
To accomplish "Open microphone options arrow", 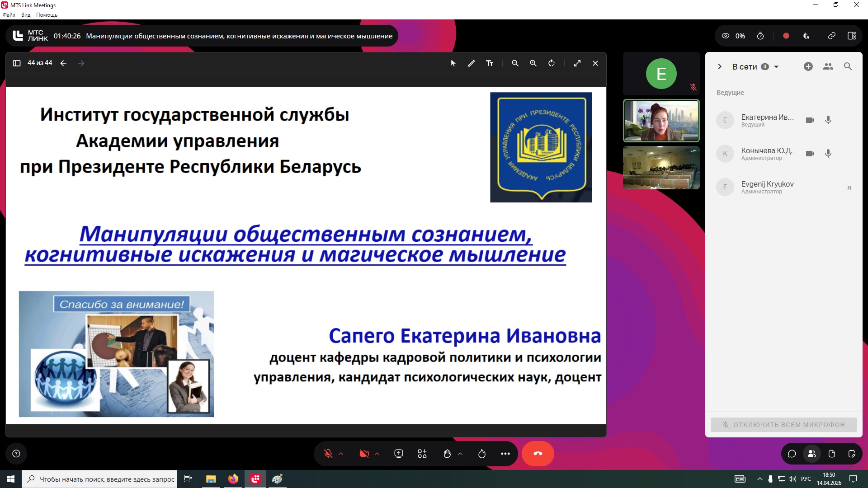I will [x=341, y=454].
